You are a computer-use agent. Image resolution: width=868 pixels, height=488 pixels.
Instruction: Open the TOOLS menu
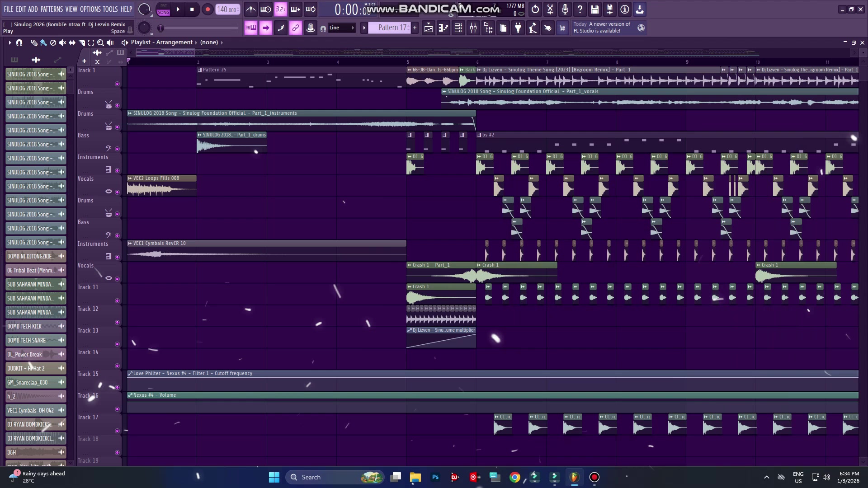[110, 9]
